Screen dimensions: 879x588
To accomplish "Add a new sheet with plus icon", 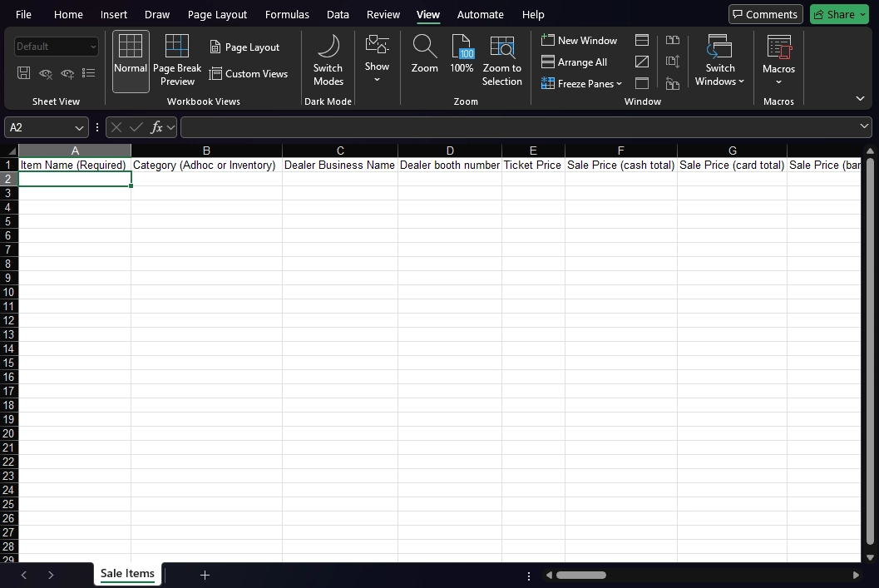I will [205, 575].
